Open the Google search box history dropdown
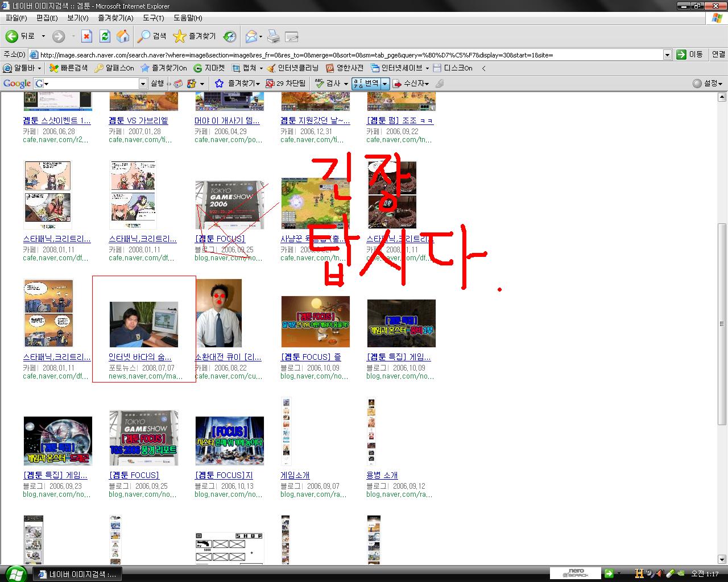 click(143, 84)
